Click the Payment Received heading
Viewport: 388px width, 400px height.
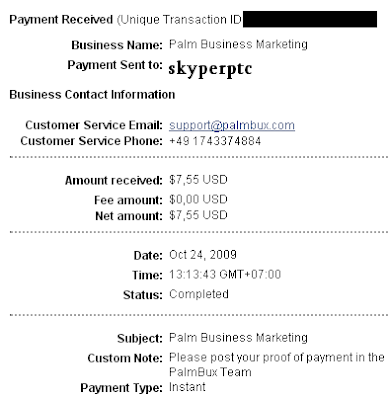click(x=61, y=20)
